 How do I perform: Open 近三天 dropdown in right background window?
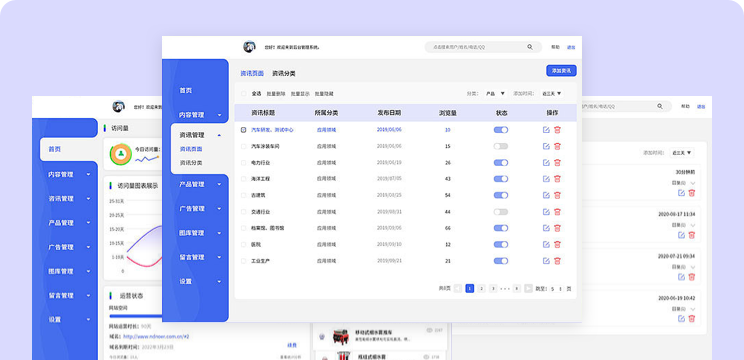click(x=682, y=153)
